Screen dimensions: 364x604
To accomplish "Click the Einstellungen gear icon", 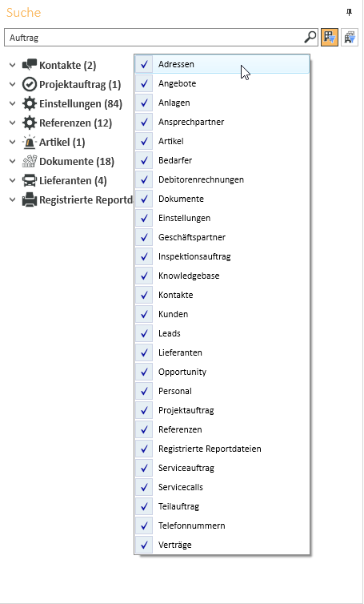I will click(x=30, y=103).
